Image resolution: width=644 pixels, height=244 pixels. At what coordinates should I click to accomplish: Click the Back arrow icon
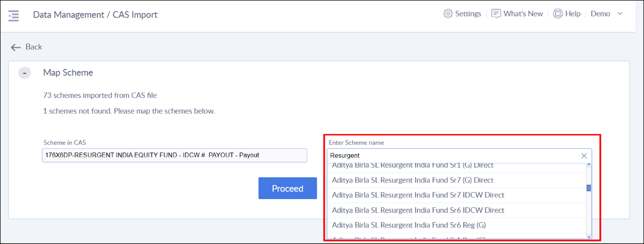click(16, 48)
